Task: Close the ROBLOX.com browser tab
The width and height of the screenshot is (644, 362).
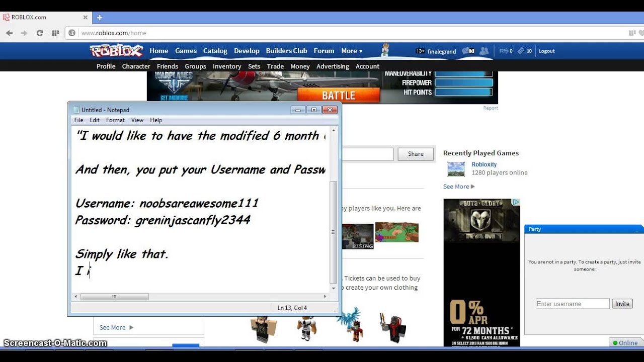Action: 85,17
